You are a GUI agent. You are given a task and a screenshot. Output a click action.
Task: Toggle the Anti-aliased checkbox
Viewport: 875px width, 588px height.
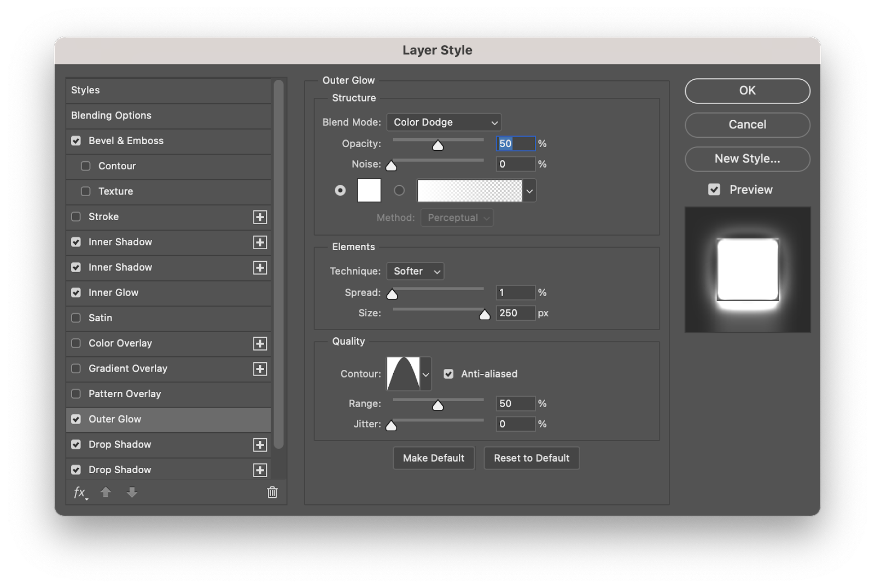point(448,374)
